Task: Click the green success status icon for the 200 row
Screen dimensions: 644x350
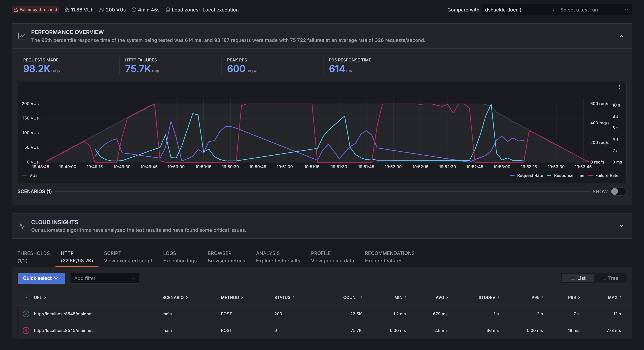Action: click(x=26, y=314)
